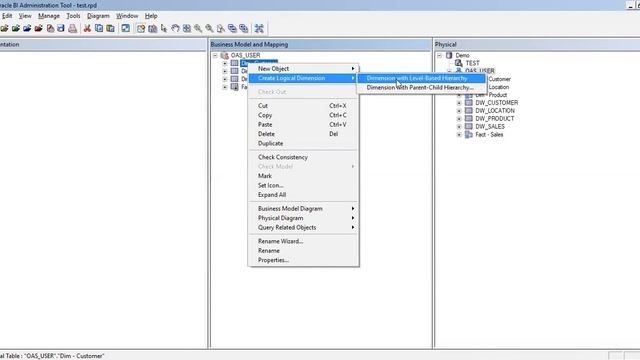Image resolution: width=640 pixels, height=360 pixels.
Task: Click the OAS_USER business model icon
Action: (x=224, y=55)
